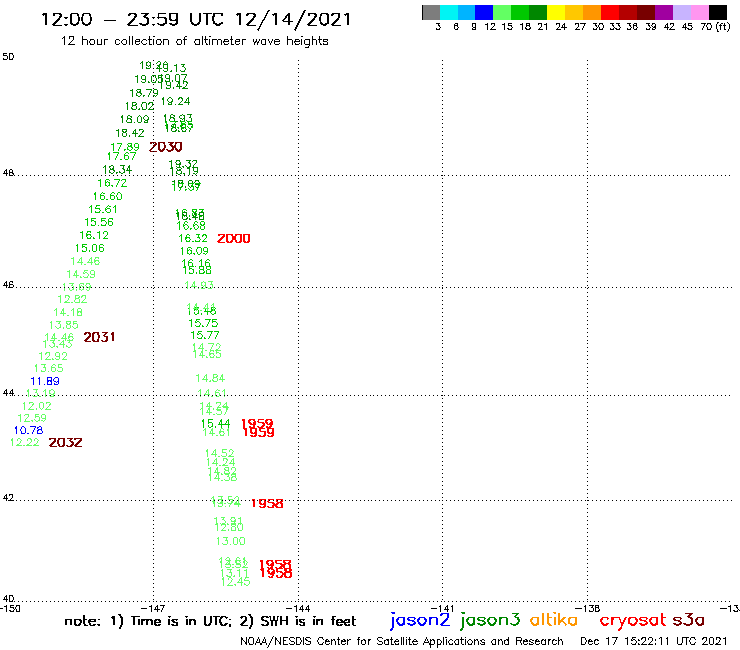Screen dimensions: 740x650
Task: Click wave height value 15.77
Action: pos(205,335)
